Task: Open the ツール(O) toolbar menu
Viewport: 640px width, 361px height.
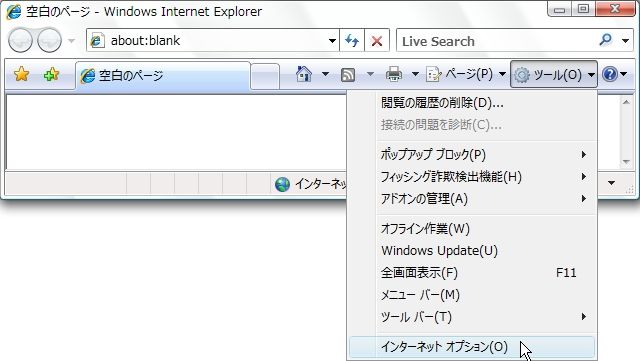Action: (554, 74)
